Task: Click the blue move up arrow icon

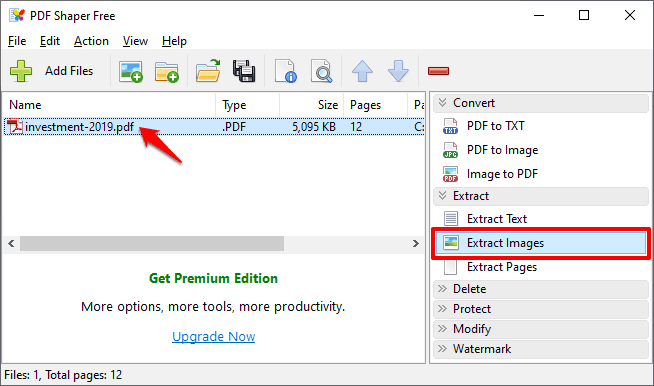Action: (362, 71)
